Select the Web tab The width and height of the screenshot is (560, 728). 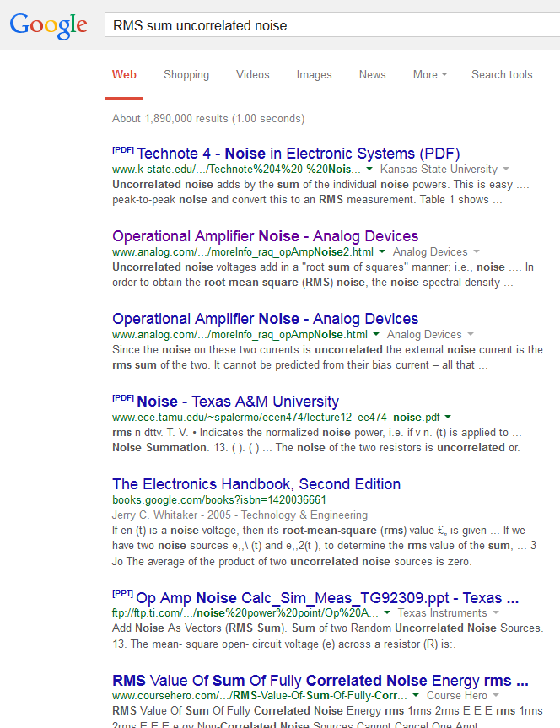click(x=124, y=75)
